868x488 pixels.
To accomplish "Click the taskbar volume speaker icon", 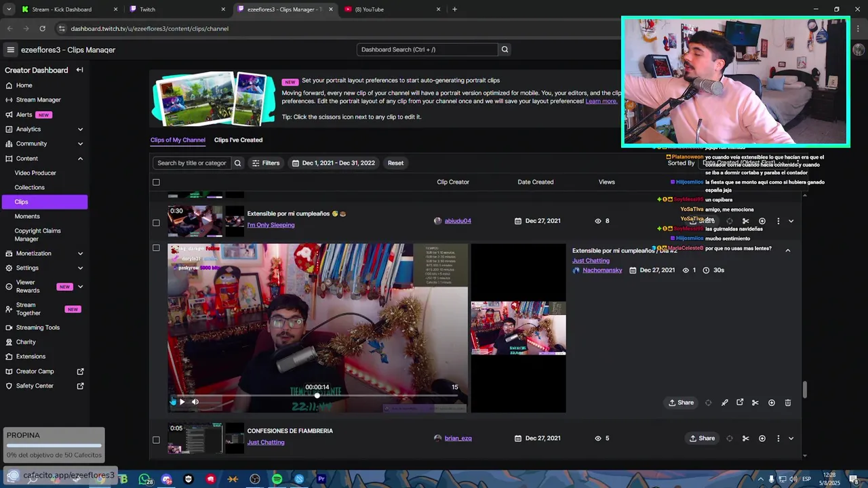I will (x=793, y=479).
